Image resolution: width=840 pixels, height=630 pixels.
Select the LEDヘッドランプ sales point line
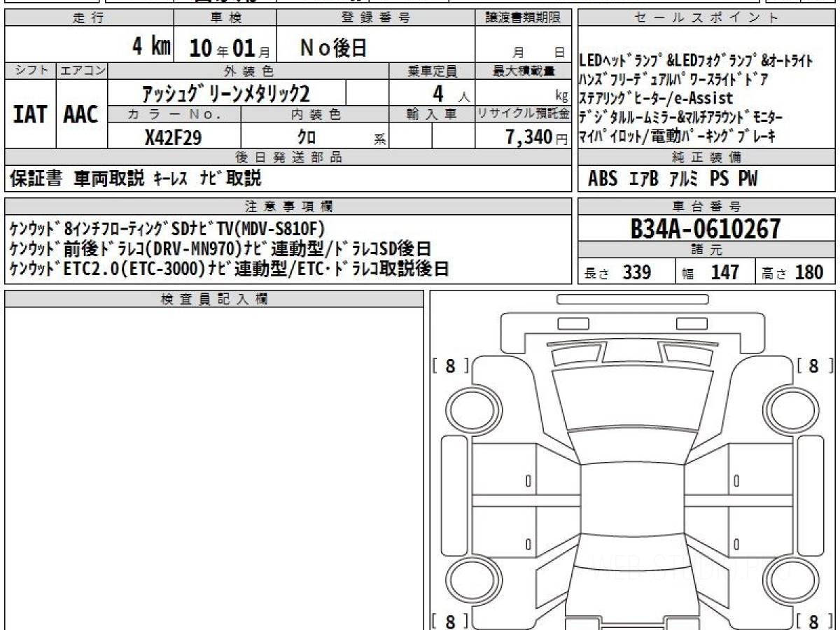[x=696, y=62]
